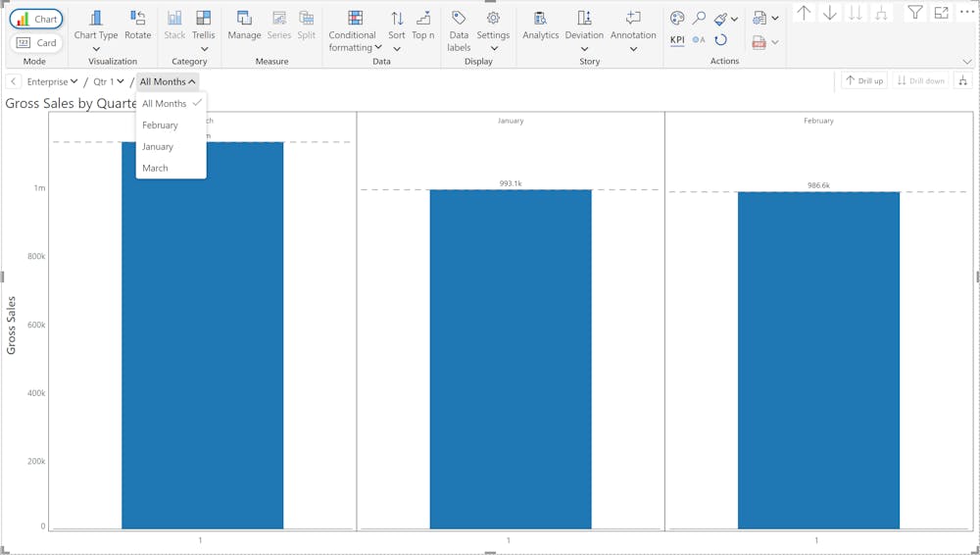The height and width of the screenshot is (555, 980).
Task: Select February from the months list
Action: (x=160, y=126)
